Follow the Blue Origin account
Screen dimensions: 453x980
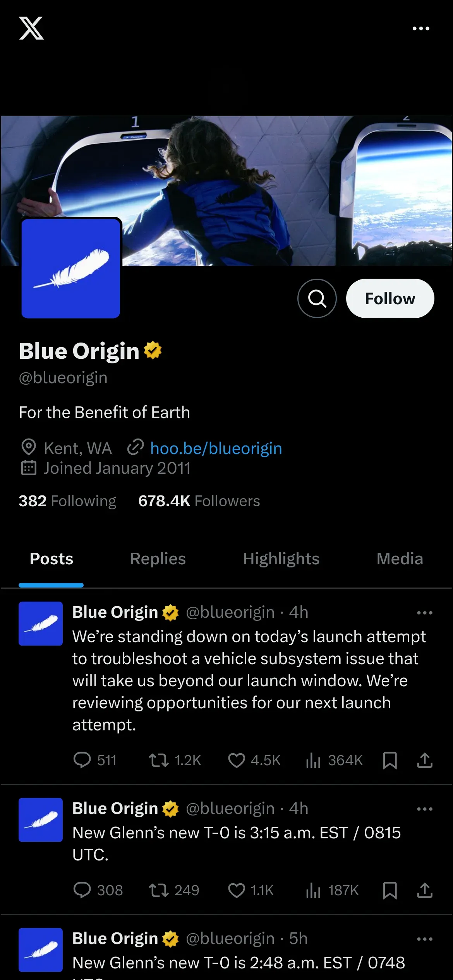coord(390,298)
